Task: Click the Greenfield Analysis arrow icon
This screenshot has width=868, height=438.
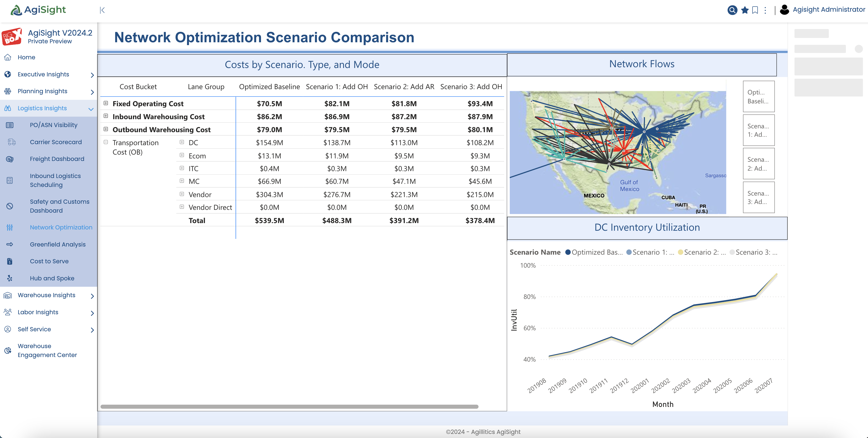Action: [10, 244]
